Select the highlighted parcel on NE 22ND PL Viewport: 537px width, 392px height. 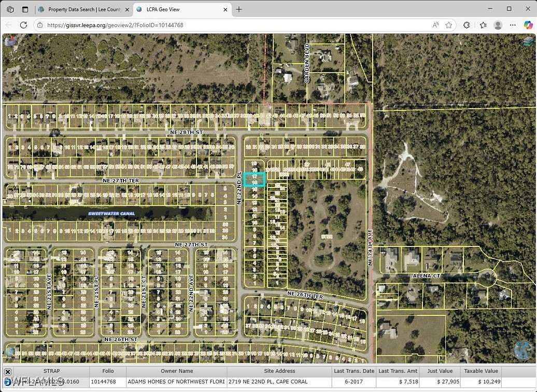(x=255, y=179)
